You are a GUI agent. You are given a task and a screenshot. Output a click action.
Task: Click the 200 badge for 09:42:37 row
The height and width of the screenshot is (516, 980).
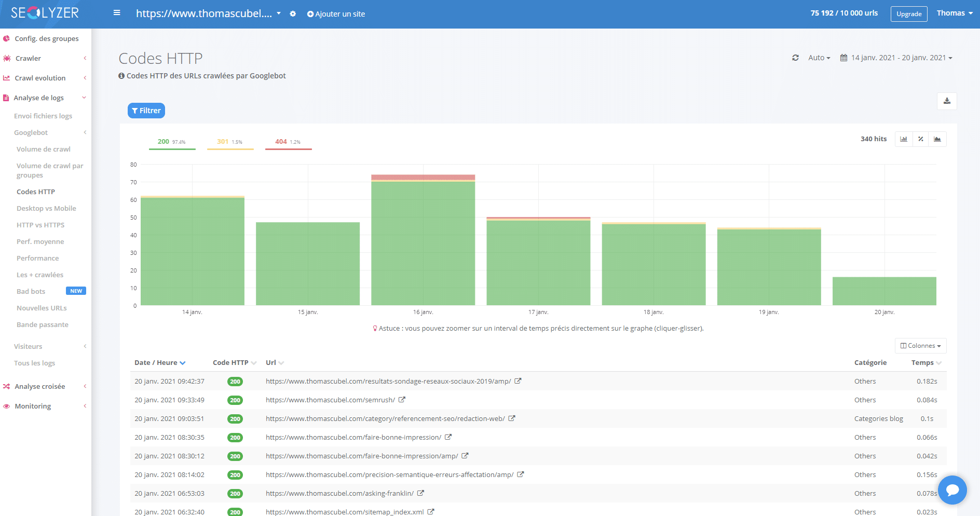coord(235,382)
